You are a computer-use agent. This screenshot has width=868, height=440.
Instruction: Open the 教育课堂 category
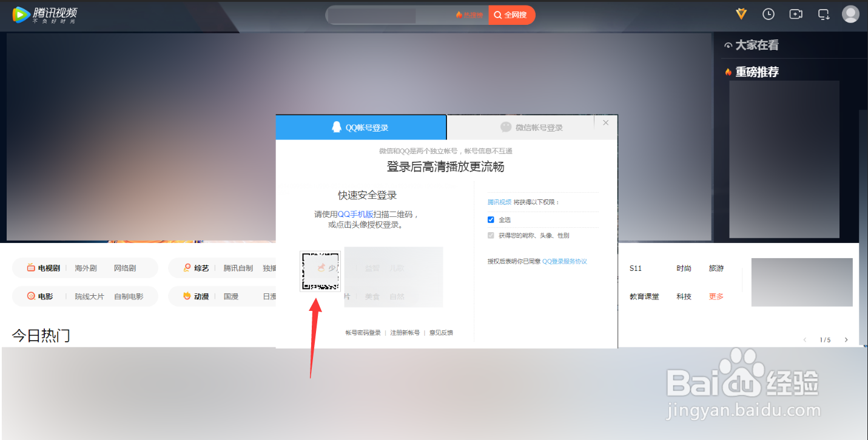coord(644,296)
